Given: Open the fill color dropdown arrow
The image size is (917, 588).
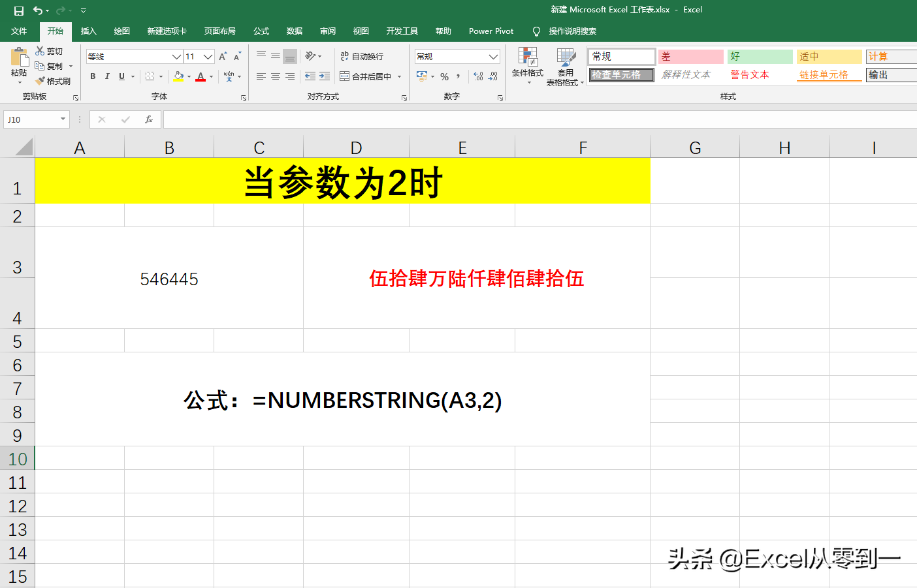Looking at the screenshot, I should coord(189,77).
